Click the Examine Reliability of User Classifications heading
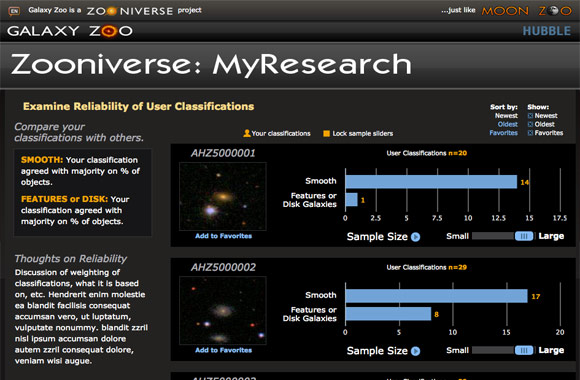Screen dimensions: 580x380 pyautogui.click(x=138, y=107)
